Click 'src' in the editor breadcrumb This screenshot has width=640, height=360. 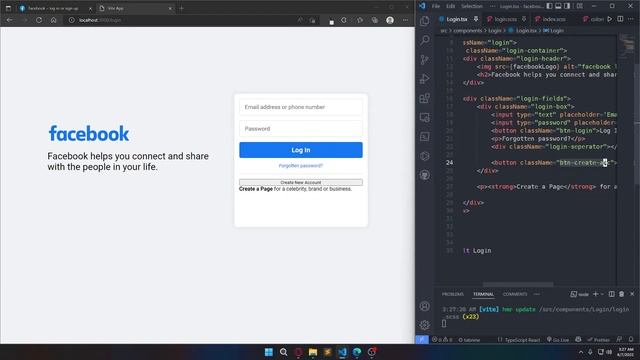click(x=443, y=31)
